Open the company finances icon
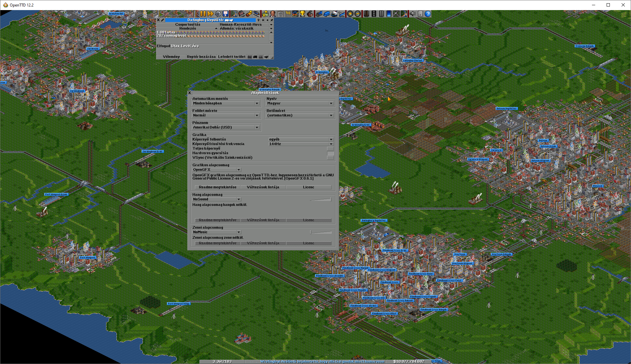The height and width of the screenshot is (364, 631). (x=265, y=14)
